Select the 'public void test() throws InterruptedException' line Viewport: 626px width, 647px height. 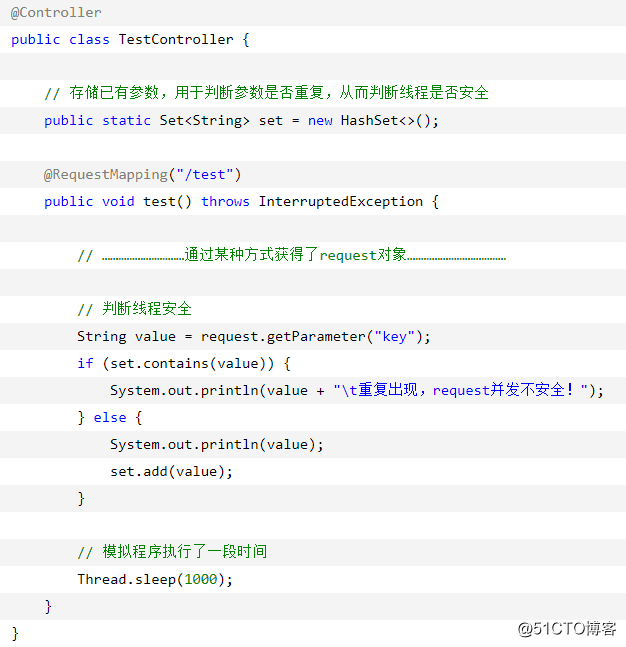tap(241, 201)
